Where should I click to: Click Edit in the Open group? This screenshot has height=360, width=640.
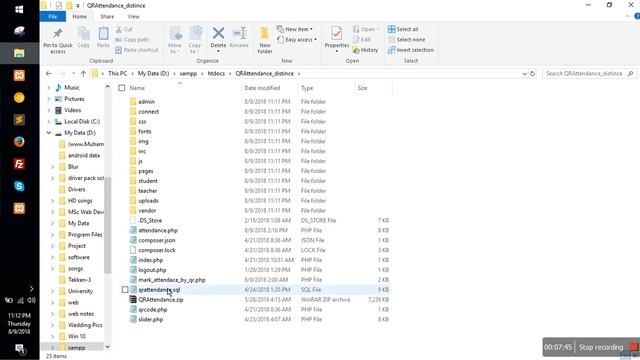coord(362,40)
